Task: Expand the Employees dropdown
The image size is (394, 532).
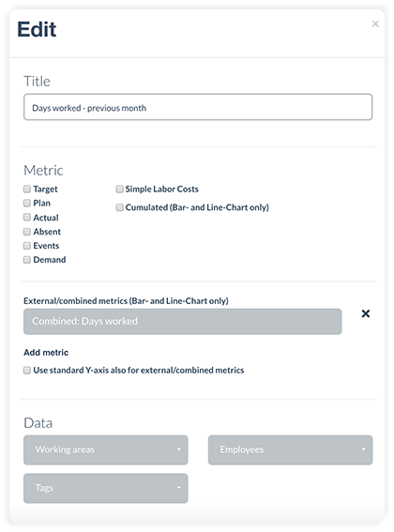Action: [x=290, y=449]
